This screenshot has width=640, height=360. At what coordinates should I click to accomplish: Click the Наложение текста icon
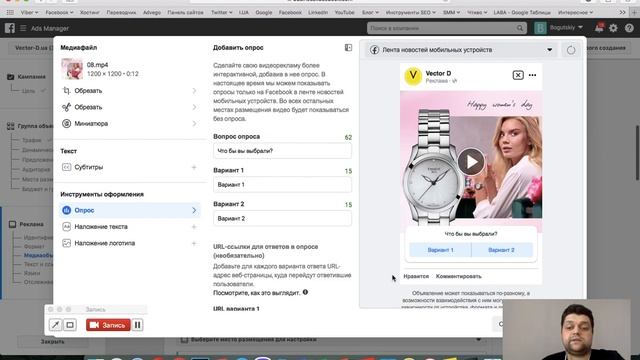67,227
